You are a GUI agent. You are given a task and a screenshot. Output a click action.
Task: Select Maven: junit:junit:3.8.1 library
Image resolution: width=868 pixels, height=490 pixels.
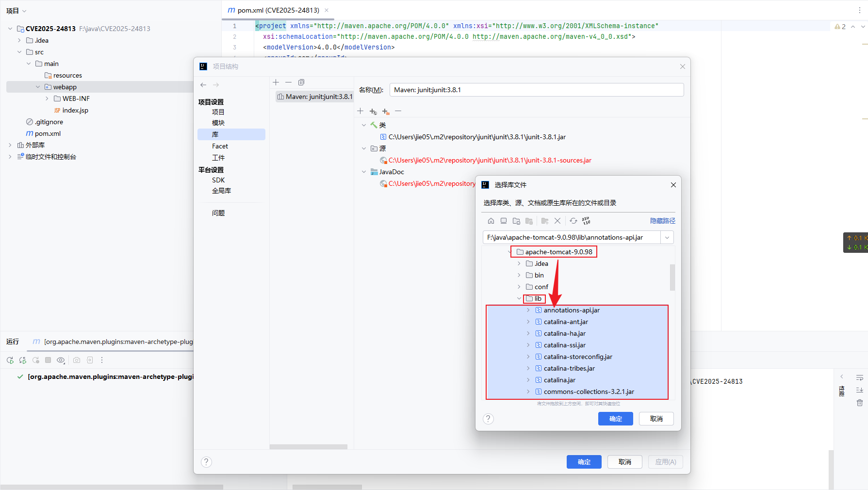tap(314, 97)
